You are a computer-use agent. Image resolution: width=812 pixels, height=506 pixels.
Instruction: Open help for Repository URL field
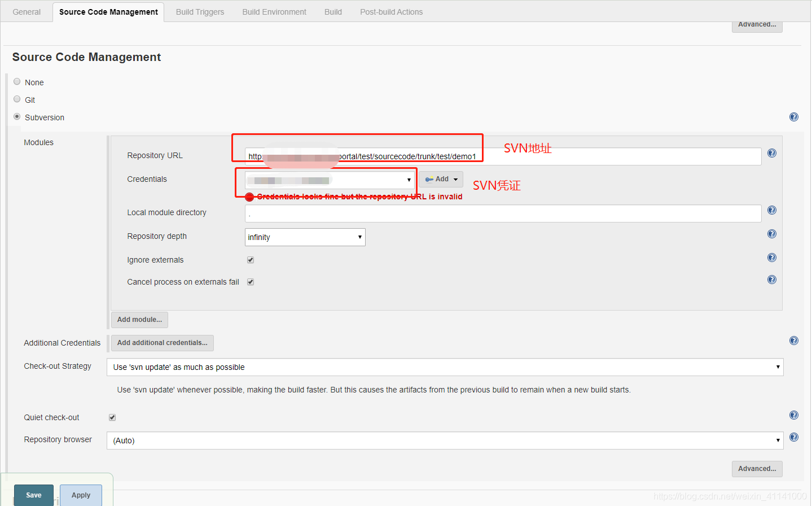[772, 153]
